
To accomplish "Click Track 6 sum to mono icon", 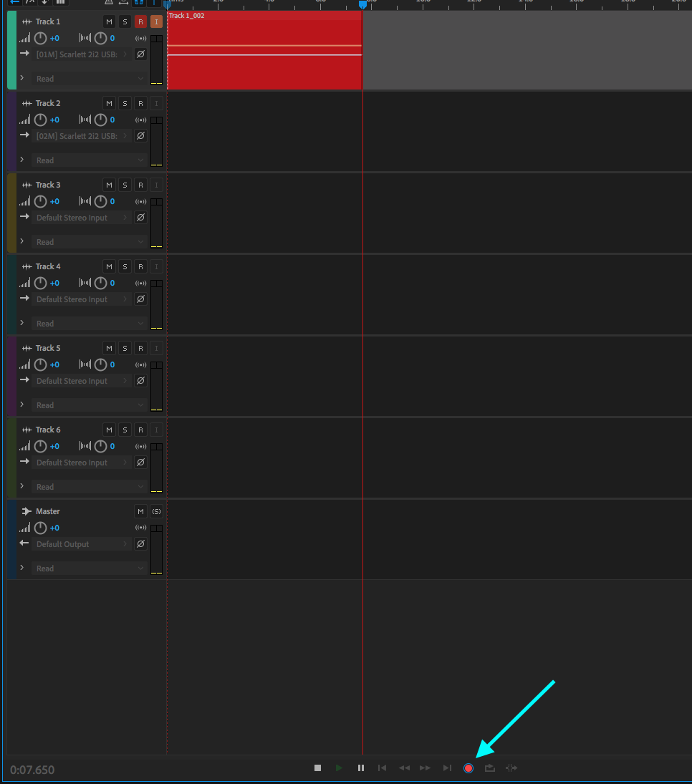I will click(140, 447).
